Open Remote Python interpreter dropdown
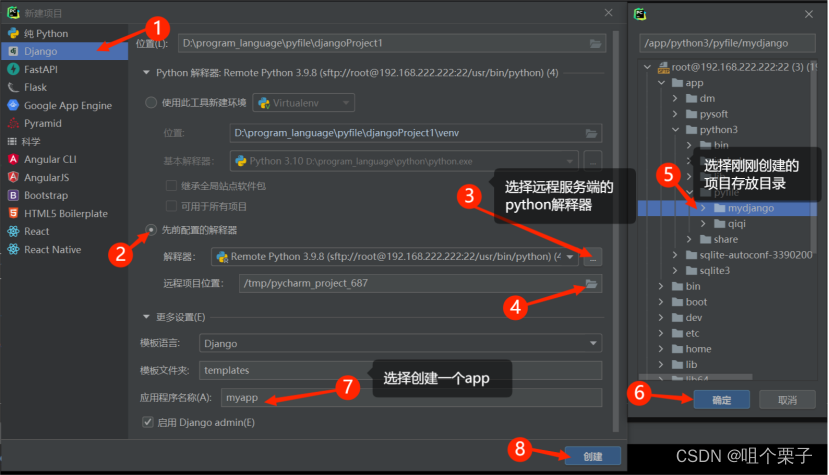 395,257
